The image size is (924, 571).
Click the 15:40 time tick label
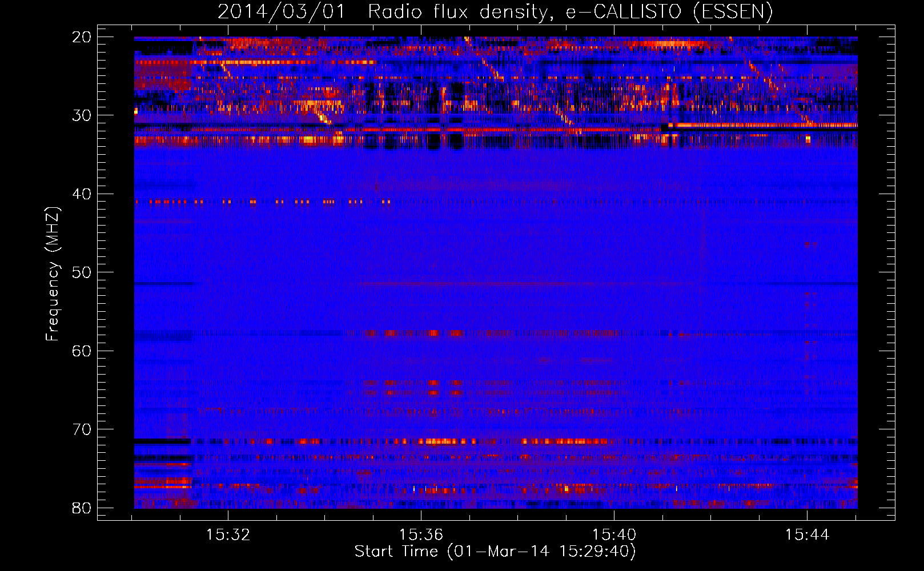614,534
